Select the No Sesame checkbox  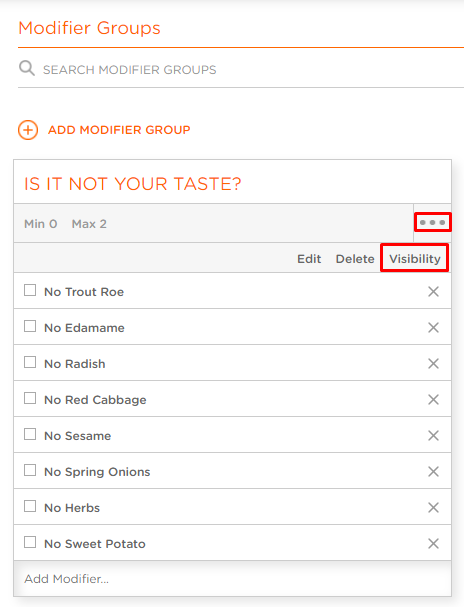click(30, 434)
